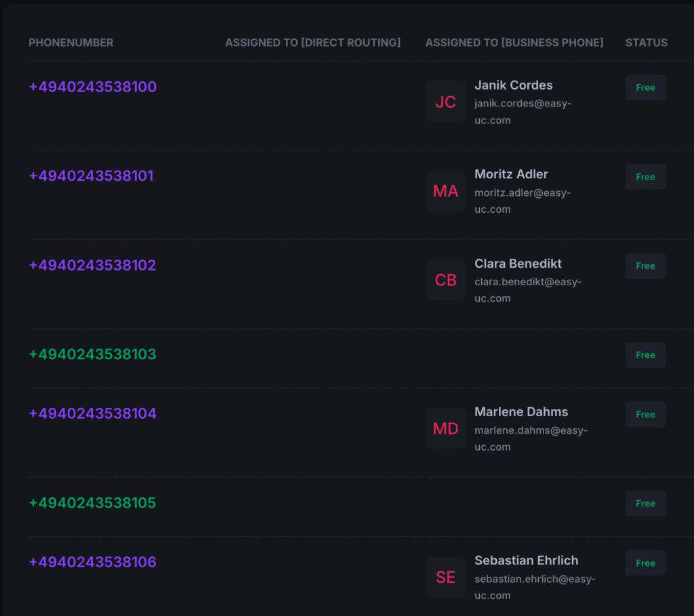Click the email sebastian.ehrlich@easy-uc.com
The image size is (694, 616).
(534, 587)
